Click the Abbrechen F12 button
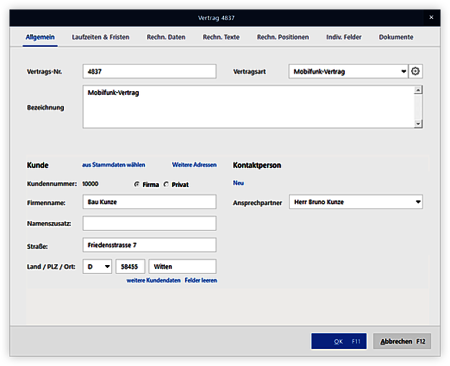 [402, 341]
